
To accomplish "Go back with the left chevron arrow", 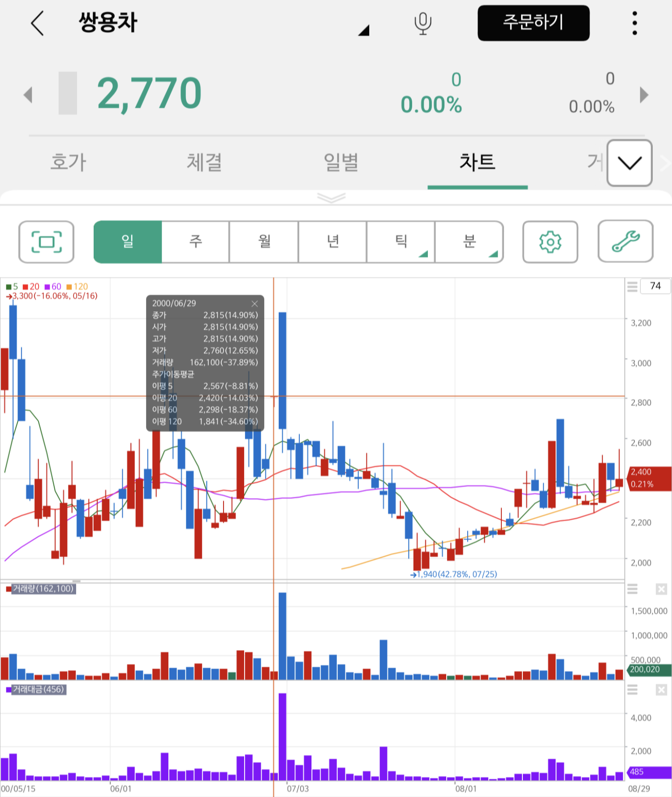I will (38, 23).
